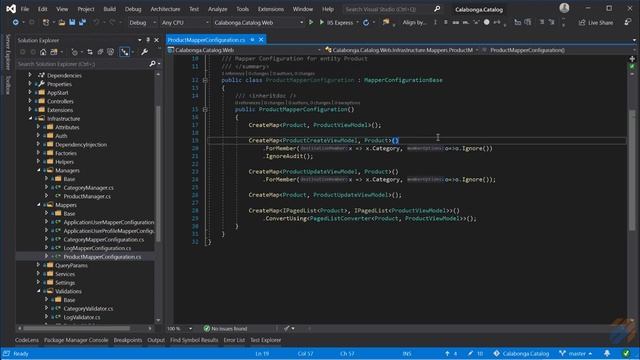The height and width of the screenshot is (360, 640).
Task: Open the Error List tab
Action: pos(234,340)
